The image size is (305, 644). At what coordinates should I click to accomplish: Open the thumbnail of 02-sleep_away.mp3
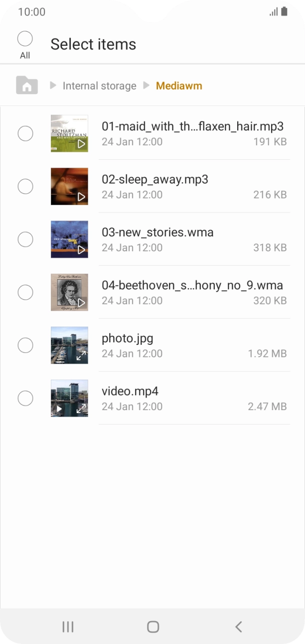point(69,186)
